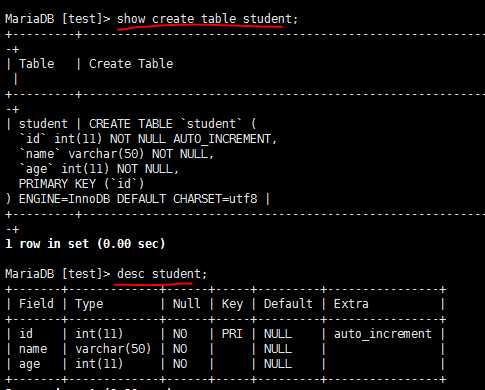Click the 'PRI' key cell

(x=232, y=334)
